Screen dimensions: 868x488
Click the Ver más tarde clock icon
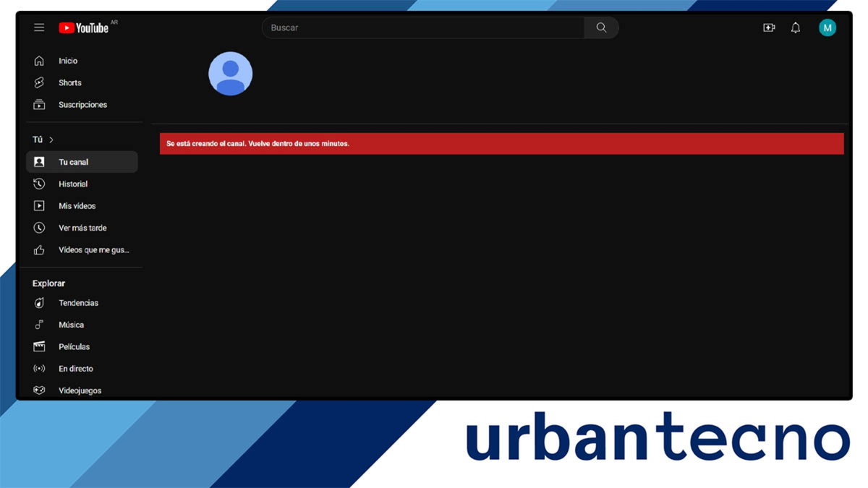[x=39, y=228]
